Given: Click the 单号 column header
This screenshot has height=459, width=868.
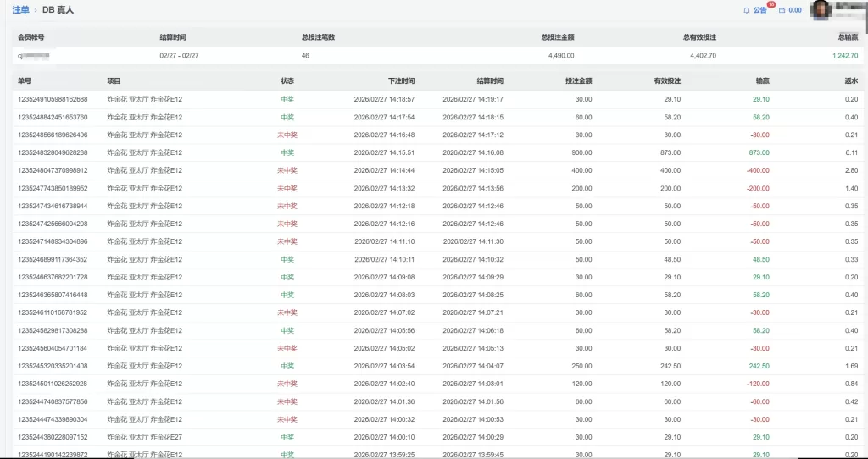Looking at the screenshot, I should point(25,81).
